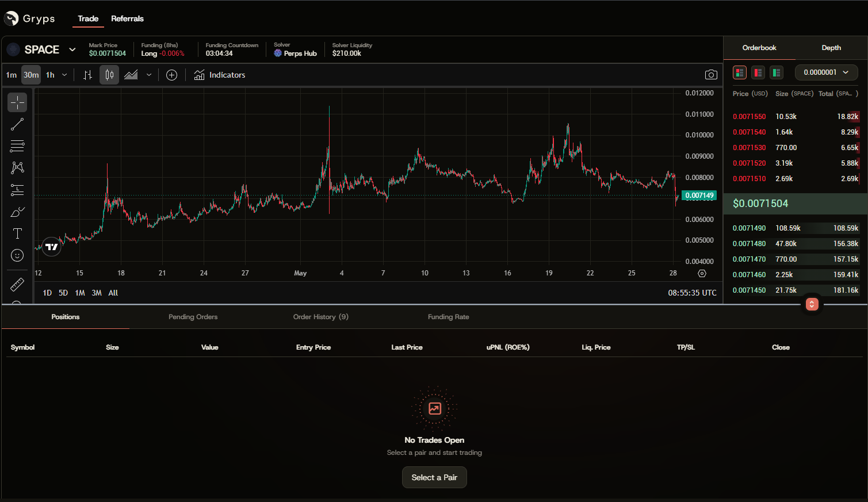The width and height of the screenshot is (868, 502).
Task: Click the bid price 0.0071490 row
Action: (x=796, y=228)
